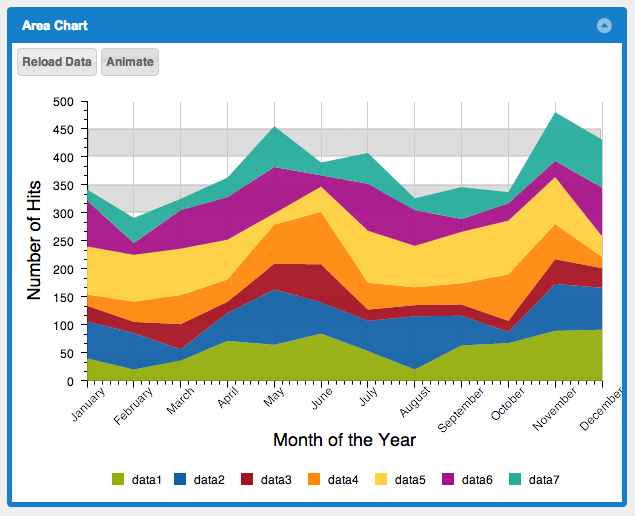635x516 pixels.
Task: Click the green data1 legend swatch
Action: pyautogui.click(x=119, y=480)
